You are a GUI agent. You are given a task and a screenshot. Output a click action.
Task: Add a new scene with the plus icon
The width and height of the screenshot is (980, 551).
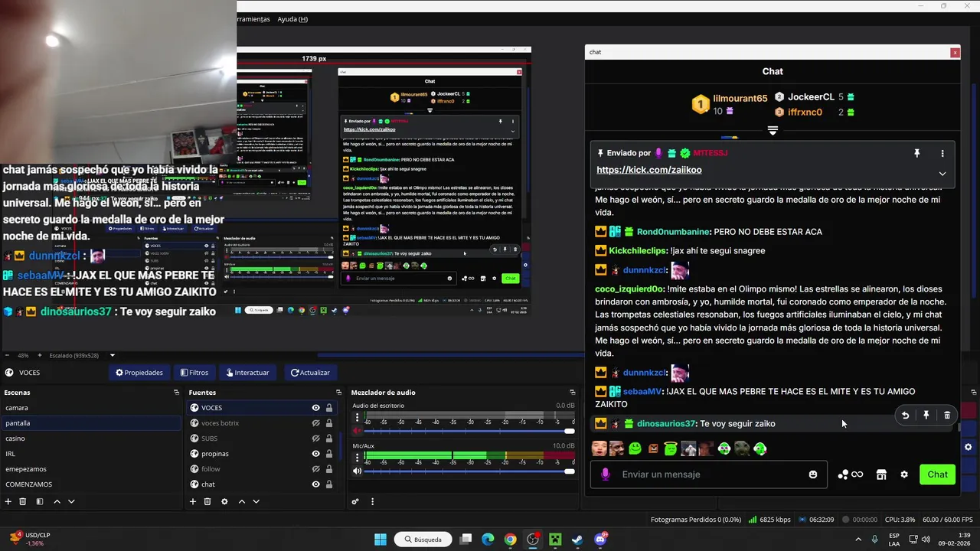(8, 501)
